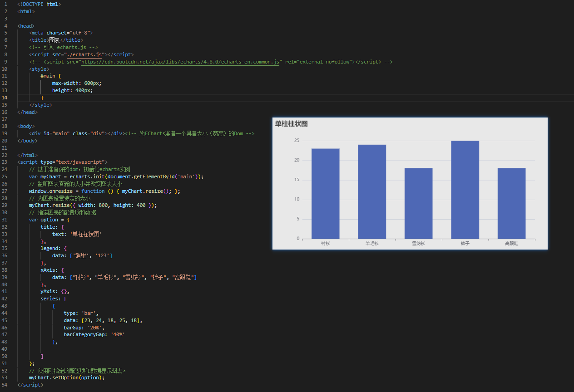The image size is (574, 392).
Task: Click the opening <body> tag
Action: click(26, 126)
